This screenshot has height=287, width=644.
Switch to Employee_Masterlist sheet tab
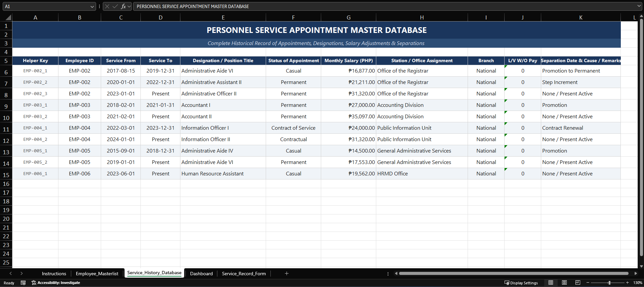[x=97, y=274]
